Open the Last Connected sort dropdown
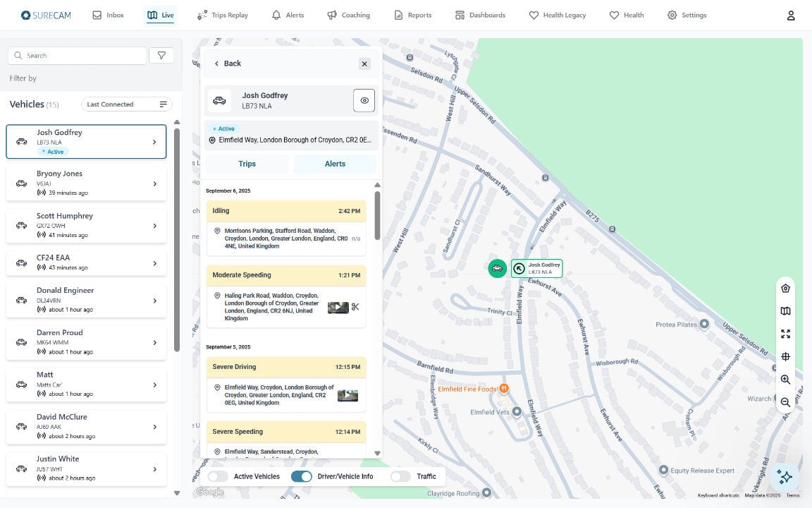 tap(125, 104)
